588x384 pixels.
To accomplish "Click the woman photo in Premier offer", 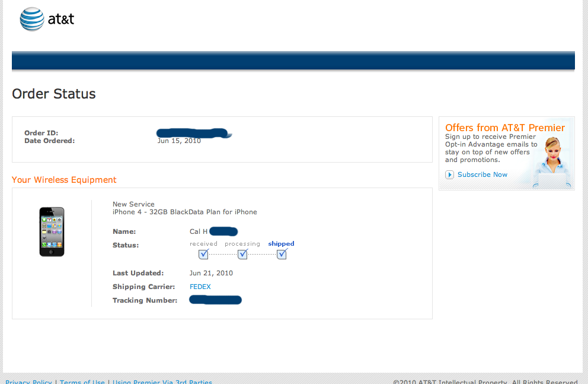I will pos(553,162).
